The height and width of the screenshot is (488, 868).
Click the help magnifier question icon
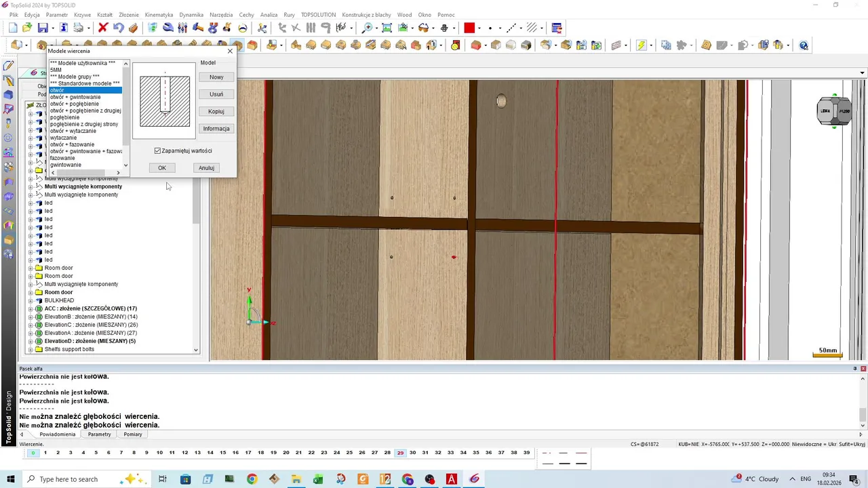tap(804, 45)
